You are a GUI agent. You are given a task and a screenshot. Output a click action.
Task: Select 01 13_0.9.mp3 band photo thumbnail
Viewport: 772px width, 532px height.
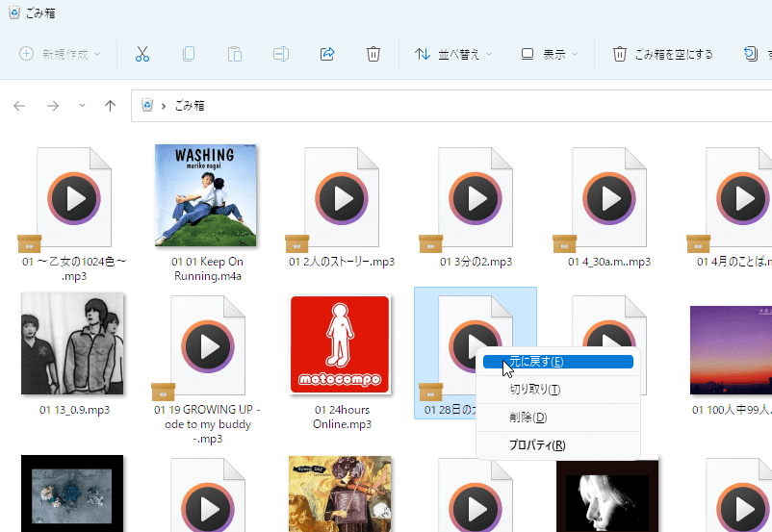pos(72,343)
